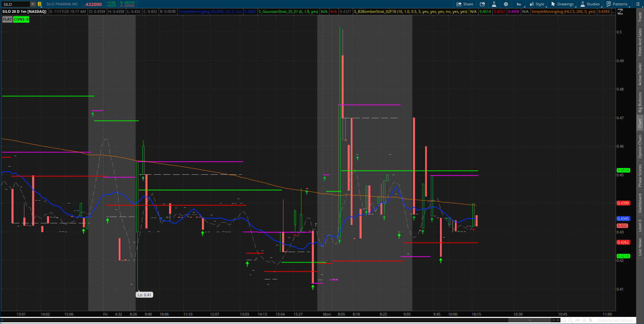Screen dimensions: 644x324
Task: Switch to the Option Chain sidebar tab
Action: click(x=640, y=146)
